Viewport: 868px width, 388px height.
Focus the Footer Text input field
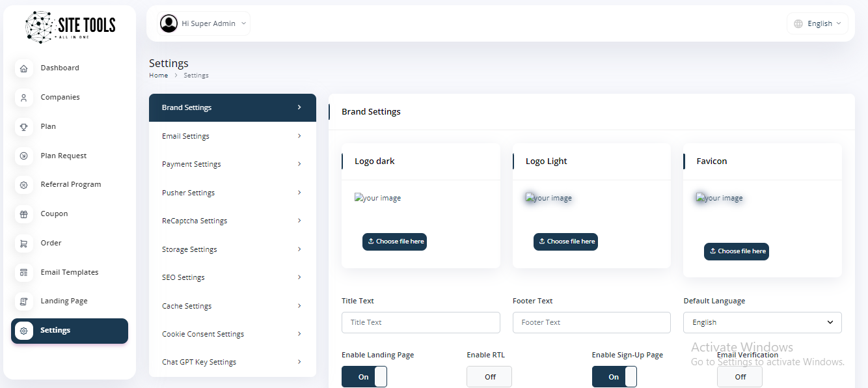591,322
